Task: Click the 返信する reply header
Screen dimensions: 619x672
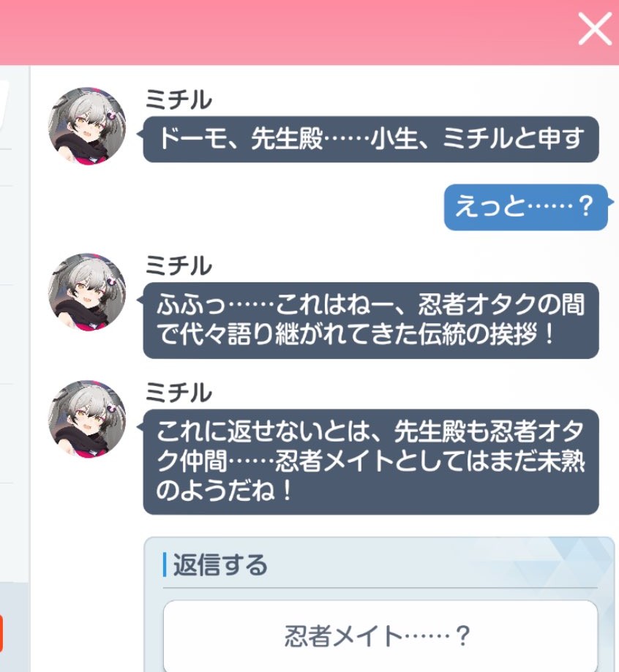Action: [x=220, y=565]
